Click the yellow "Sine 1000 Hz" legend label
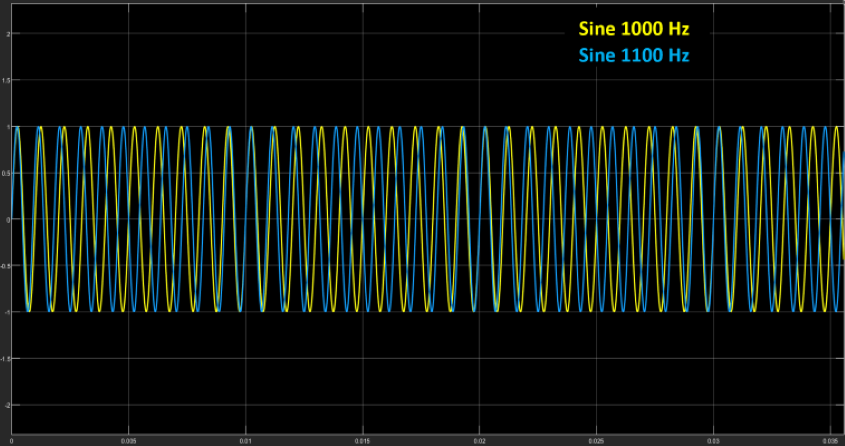 coord(634,29)
